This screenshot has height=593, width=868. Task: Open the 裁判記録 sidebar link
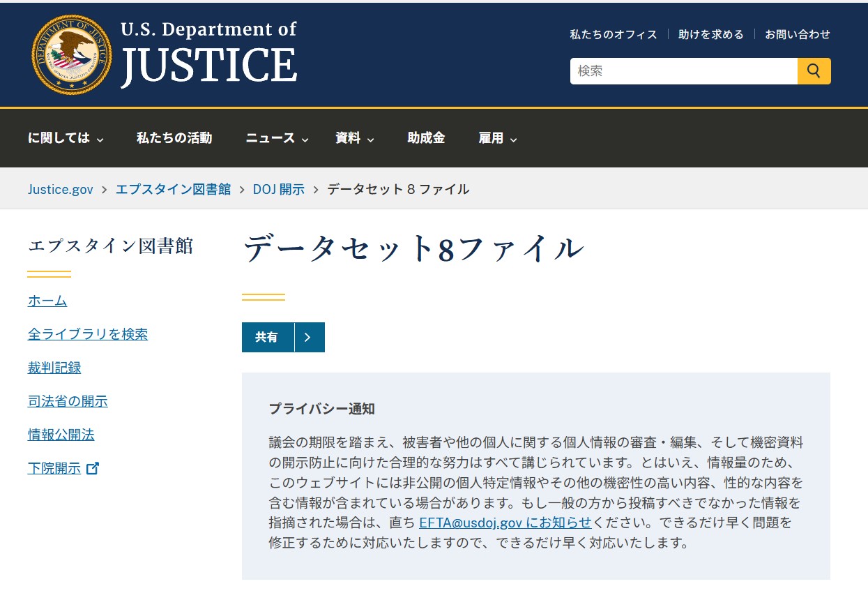(x=54, y=368)
